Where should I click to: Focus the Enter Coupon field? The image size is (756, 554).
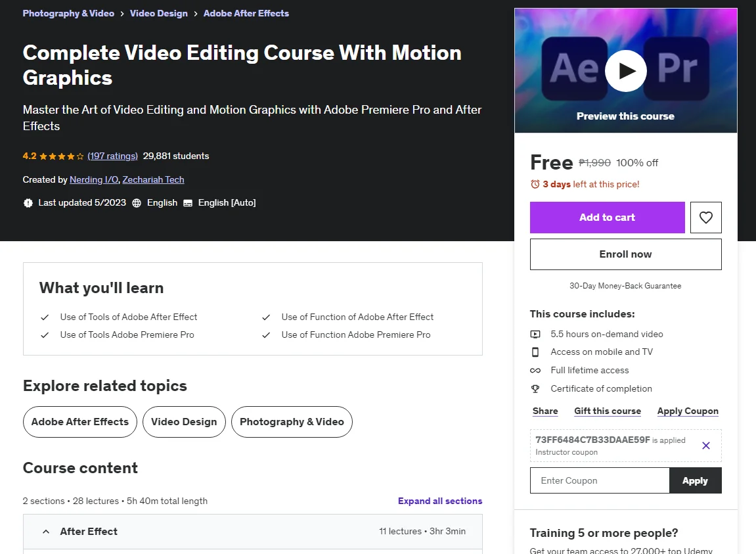pos(599,480)
